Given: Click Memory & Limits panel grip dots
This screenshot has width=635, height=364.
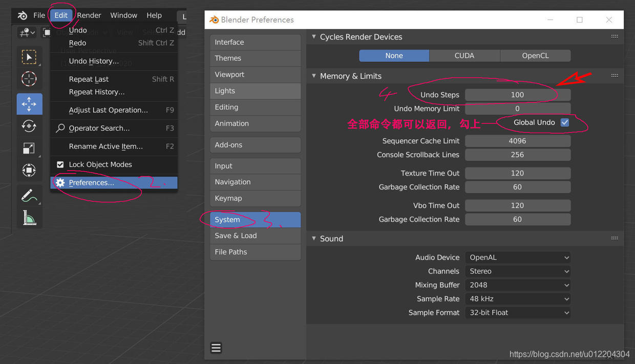Looking at the screenshot, I should (615, 75).
